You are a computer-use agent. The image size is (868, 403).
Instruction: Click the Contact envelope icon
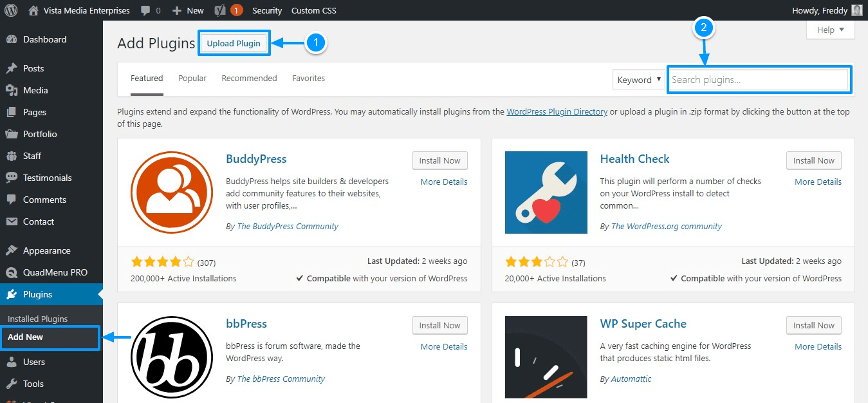coord(12,221)
